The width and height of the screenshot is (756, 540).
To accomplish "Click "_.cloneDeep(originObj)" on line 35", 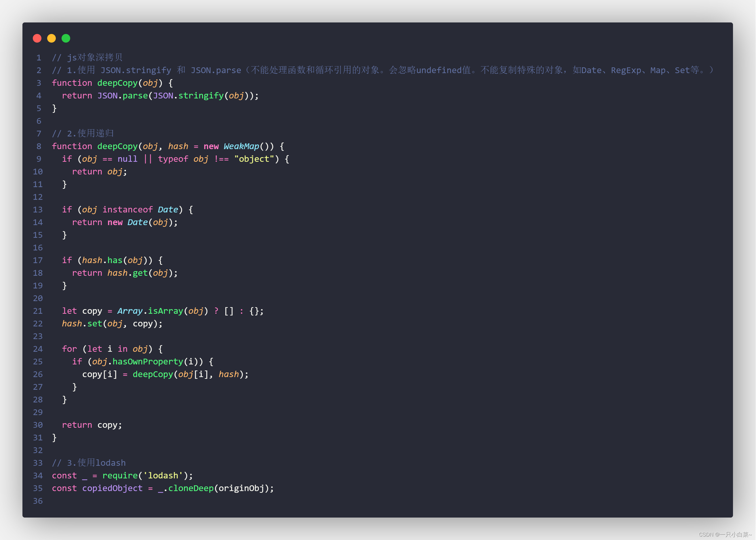I will (214, 488).
